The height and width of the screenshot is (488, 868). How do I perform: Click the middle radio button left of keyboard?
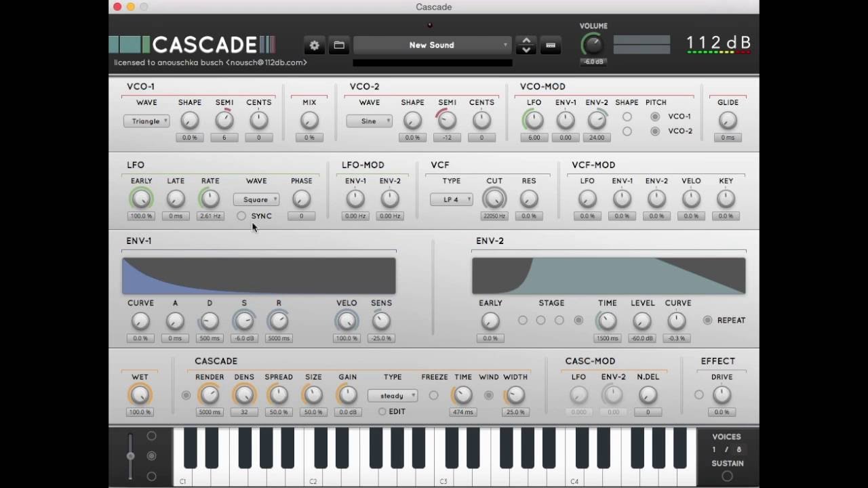[151, 456]
